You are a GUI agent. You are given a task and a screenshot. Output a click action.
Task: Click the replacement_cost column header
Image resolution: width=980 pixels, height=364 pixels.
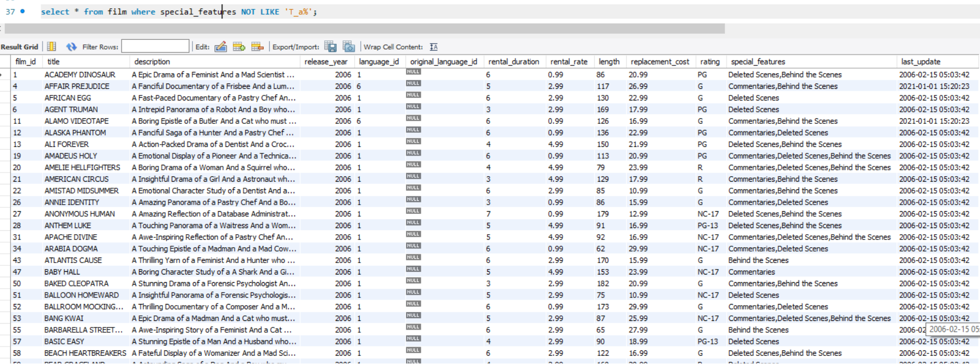coord(660,62)
